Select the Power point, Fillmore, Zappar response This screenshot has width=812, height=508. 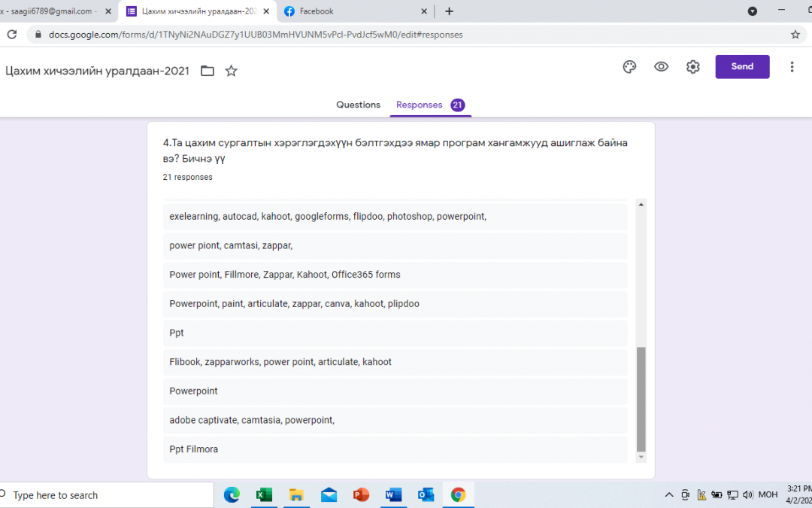(395, 275)
